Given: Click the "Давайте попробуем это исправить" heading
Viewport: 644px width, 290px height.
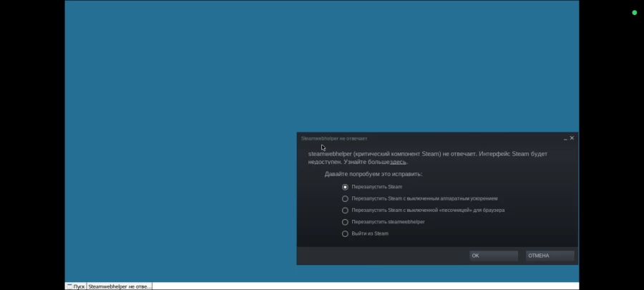Looking at the screenshot, I should point(374,174).
